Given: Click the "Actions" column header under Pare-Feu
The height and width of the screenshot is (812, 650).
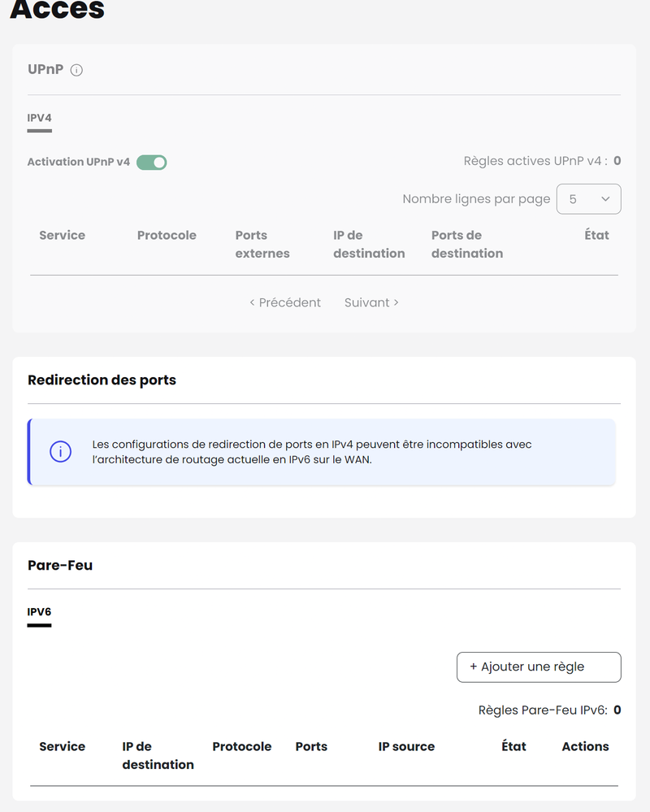Looking at the screenshot, I should coord(584,746).
